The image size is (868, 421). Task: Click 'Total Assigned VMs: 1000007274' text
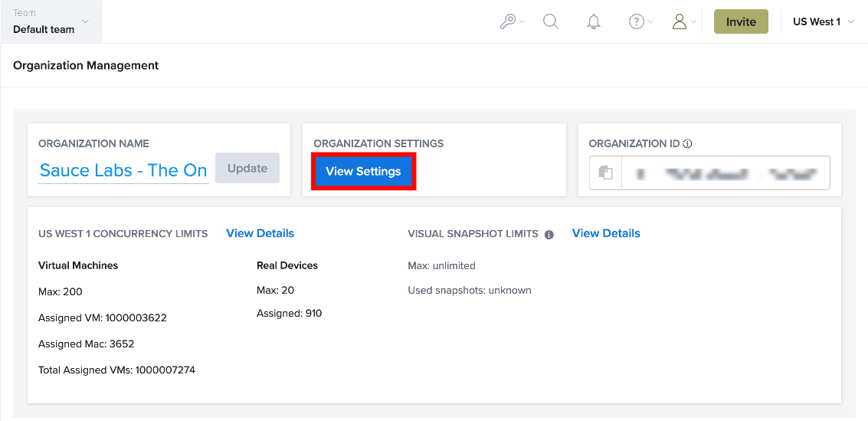pyautogui.click(x=116, y=370)
